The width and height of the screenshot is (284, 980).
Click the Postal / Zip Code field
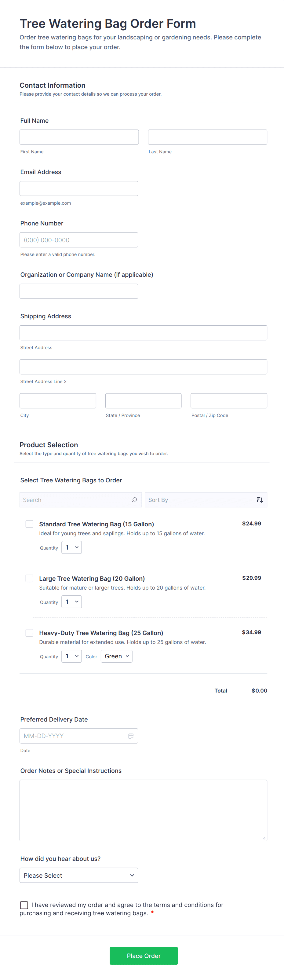[228, 400]
